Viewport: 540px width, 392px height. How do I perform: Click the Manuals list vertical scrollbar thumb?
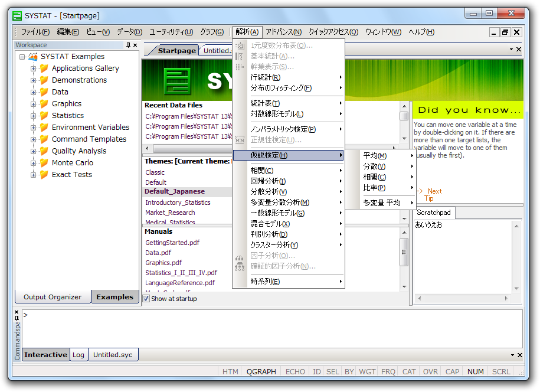(404, 252)
